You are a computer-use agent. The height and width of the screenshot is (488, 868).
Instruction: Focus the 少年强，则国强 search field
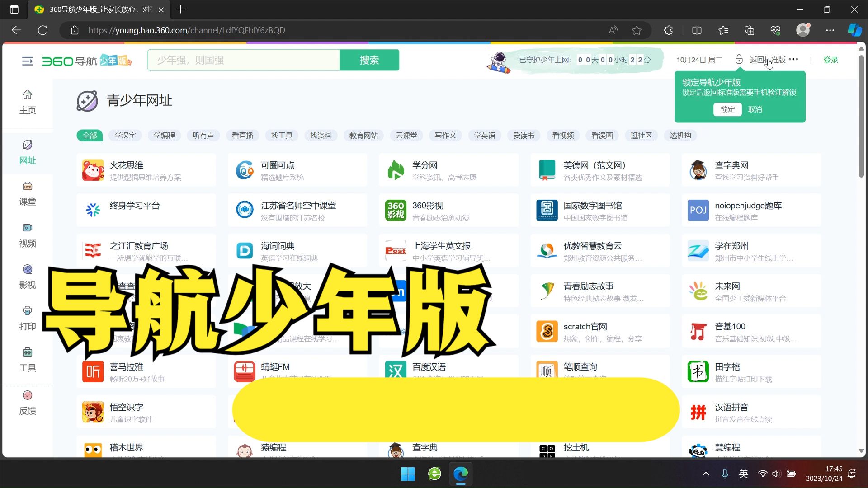(x=243, y=60)
